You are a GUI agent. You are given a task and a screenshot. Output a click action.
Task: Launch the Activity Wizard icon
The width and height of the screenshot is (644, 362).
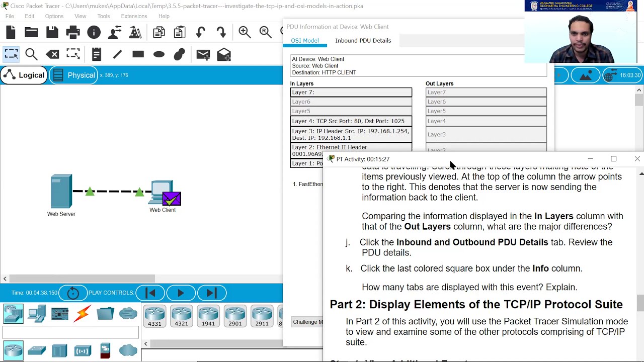click(x=115, y=33)
